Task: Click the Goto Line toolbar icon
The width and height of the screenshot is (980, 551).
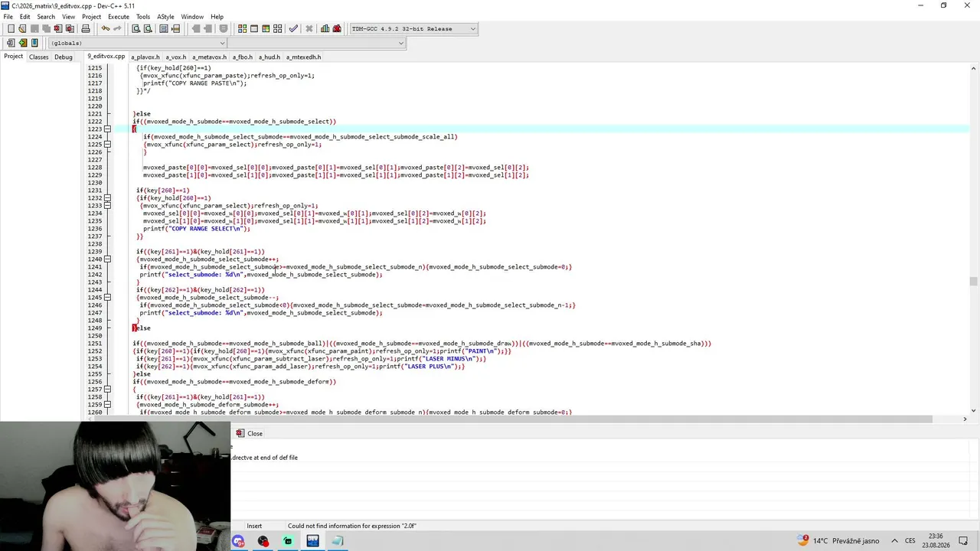Action: click(175, 29)
